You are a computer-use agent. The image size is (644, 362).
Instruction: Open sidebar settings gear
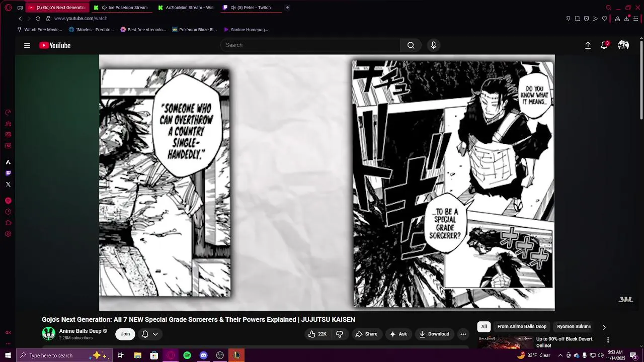pos(8,234)
